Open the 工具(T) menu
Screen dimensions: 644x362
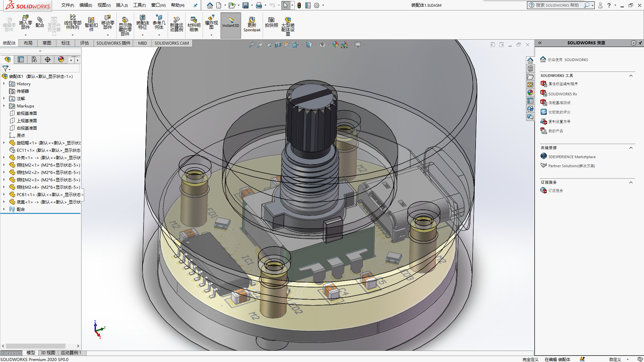tap(140, 5)
